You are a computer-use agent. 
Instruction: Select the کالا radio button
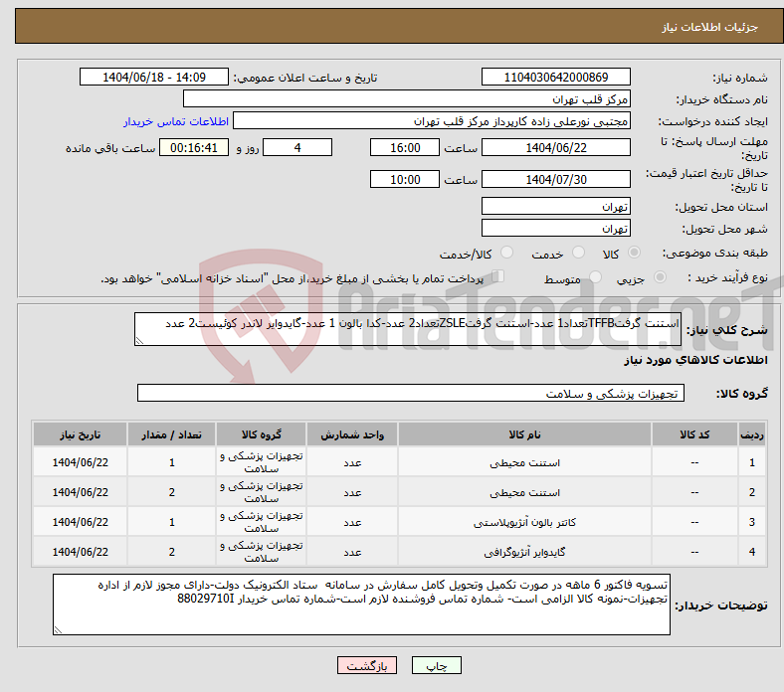point(635,255)
